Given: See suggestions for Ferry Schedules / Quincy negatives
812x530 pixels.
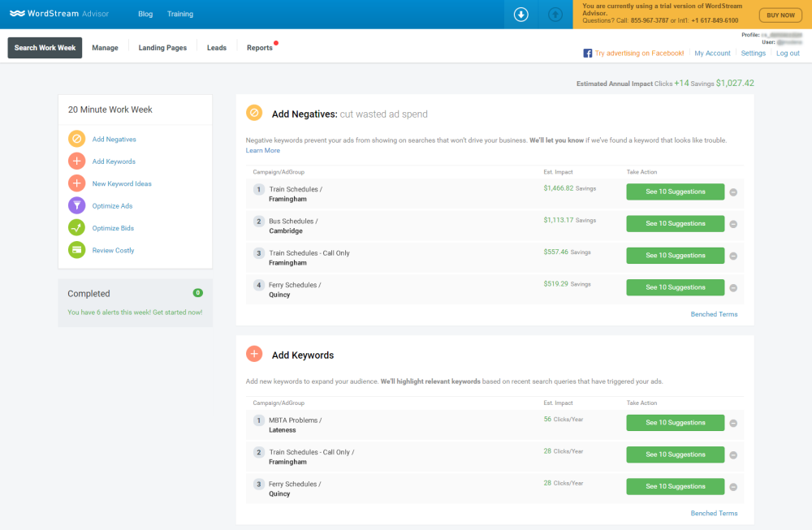Looking at the screenshot, I should pos(676,288).
